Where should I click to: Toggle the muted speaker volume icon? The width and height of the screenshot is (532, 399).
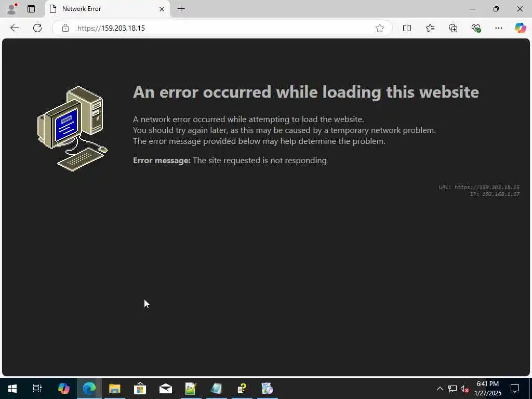point(464,389)
